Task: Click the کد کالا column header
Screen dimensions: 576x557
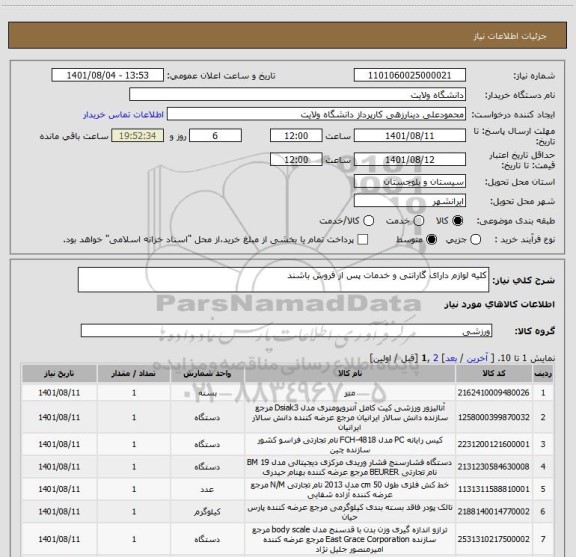Action: tap(494, 374)
